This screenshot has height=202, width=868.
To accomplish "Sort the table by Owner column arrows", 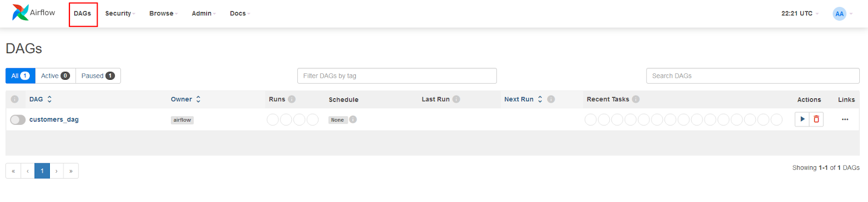I will tap(199, 99).
